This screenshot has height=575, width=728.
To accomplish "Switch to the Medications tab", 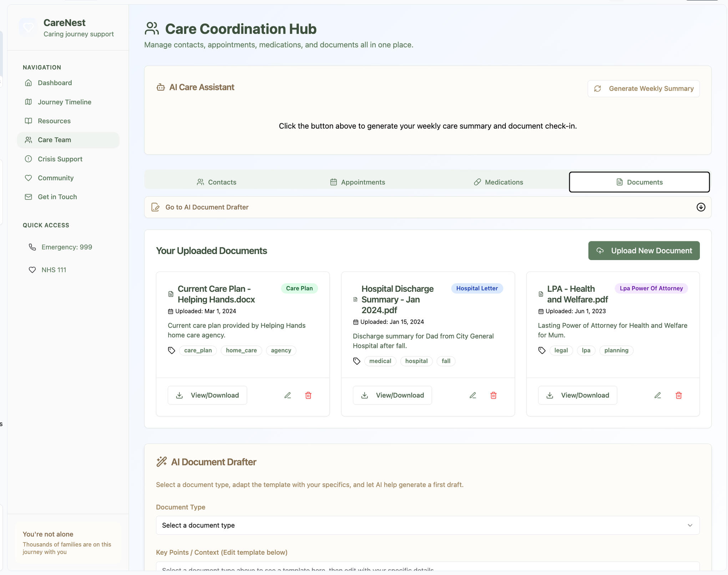I will click(x=498, y=182).
